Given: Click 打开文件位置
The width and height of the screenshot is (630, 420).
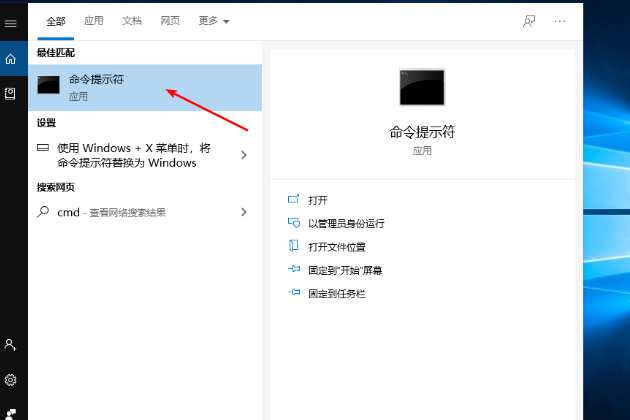Looking at the screenshot, I should (337, 247).
